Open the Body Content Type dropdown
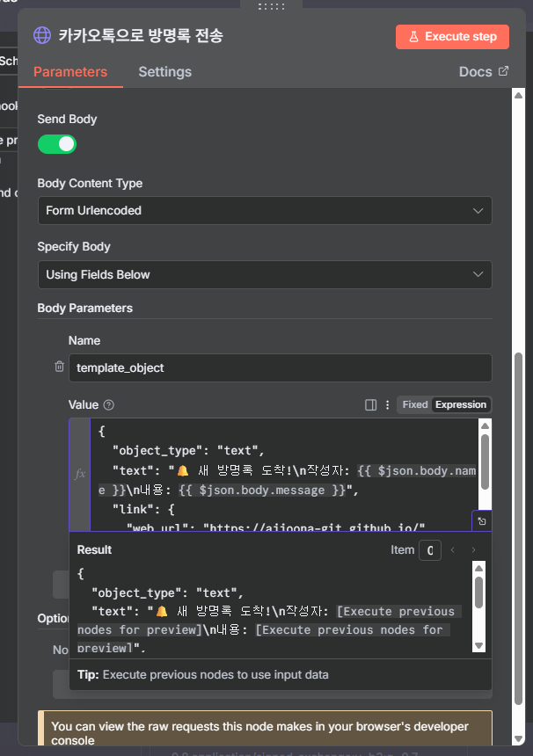Viewport: 533px width, 756px height. [x=264, y=211]
